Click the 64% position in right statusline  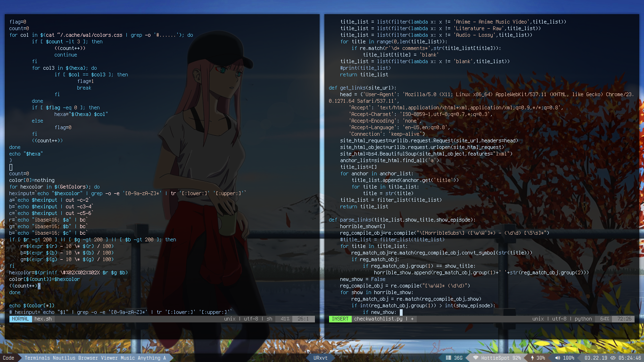tap(604, 319)
